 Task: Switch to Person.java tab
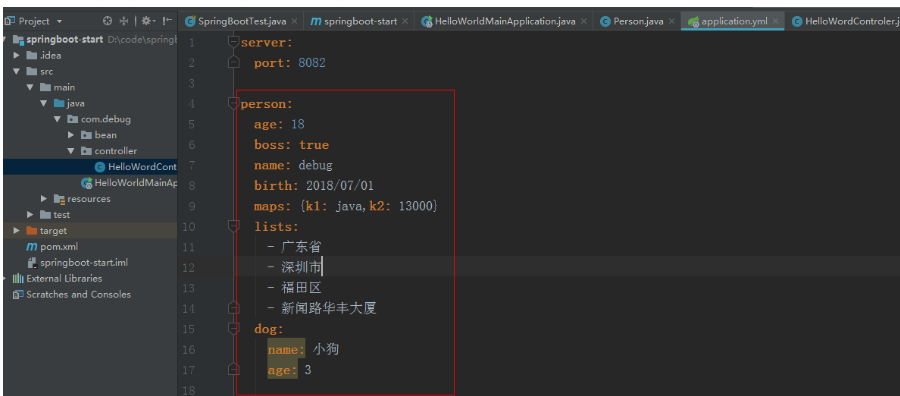(638, 21)
